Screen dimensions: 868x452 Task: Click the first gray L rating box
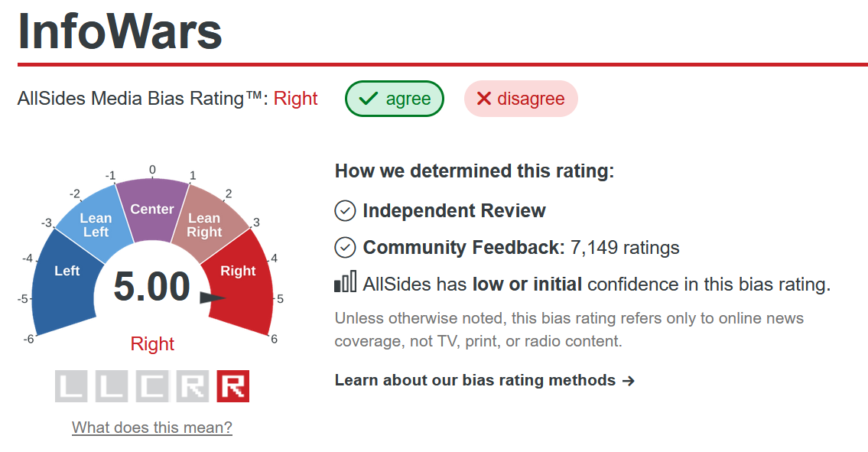click(71, 386)
